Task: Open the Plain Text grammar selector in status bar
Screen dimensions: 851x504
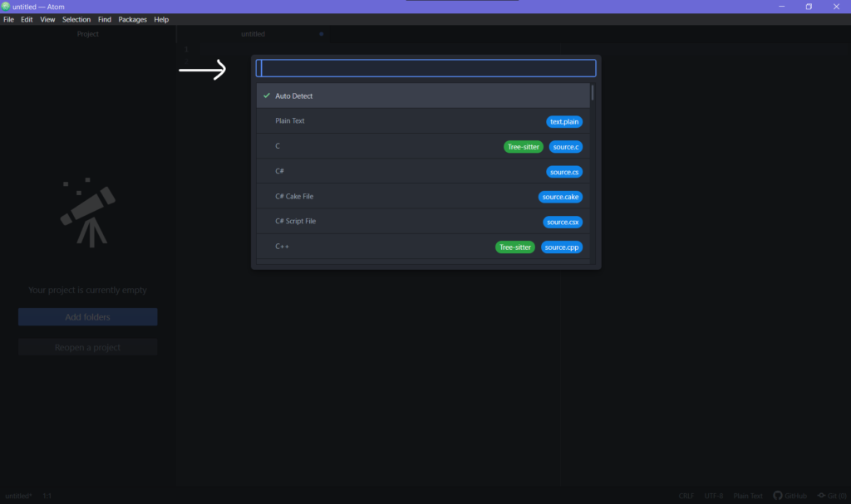Action: point(747,495)
